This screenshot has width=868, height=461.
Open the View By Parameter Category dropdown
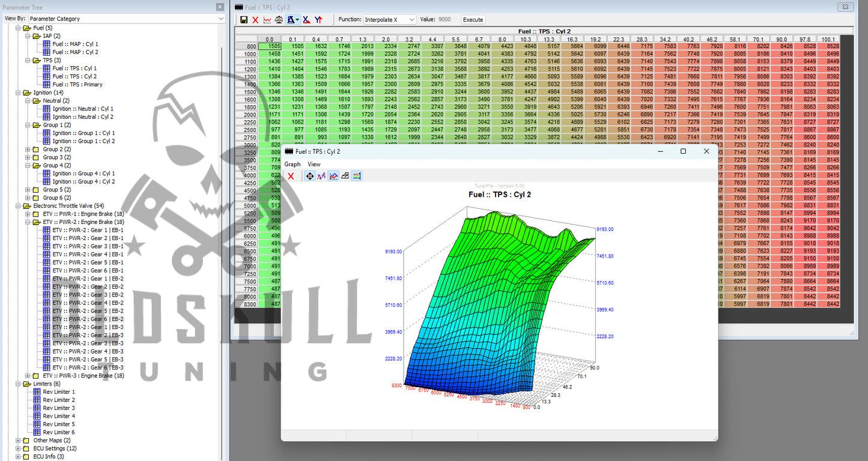(126, 19)
